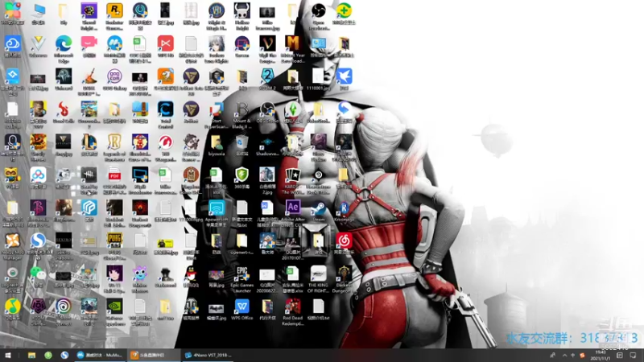Open the taskbar clock and date

600,355
